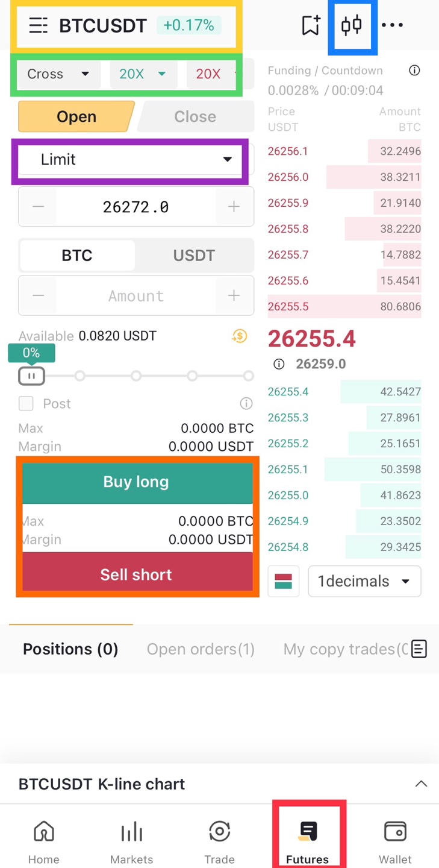Switch to the Open orders(1) tab
Image resolution: width=439 pixels, height=868 pixels.
coord(201,649)
